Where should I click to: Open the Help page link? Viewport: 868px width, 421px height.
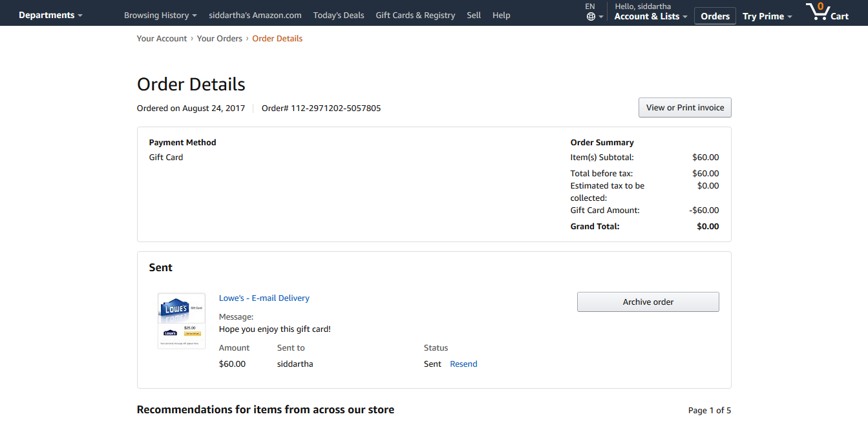(x=502, y=15)
